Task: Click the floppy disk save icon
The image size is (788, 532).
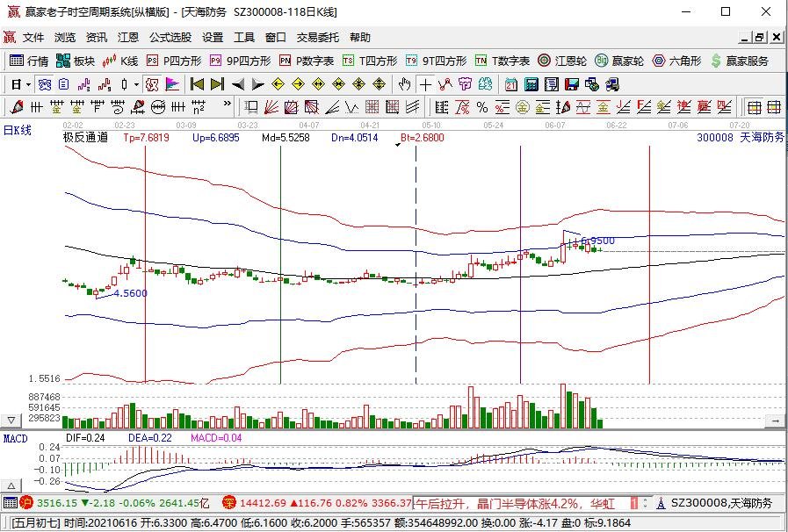Action: pyautogui.click(x=571, y=84)
